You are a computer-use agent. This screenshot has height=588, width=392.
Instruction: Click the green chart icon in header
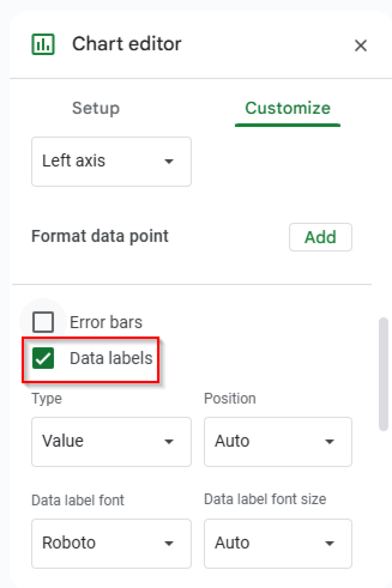(43, 44)
